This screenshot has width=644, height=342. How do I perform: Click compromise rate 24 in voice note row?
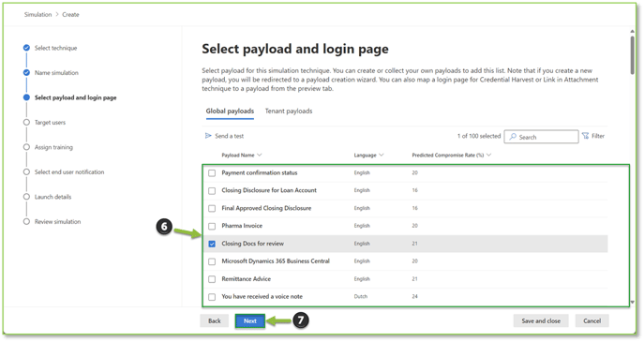[x=415, y=296]
